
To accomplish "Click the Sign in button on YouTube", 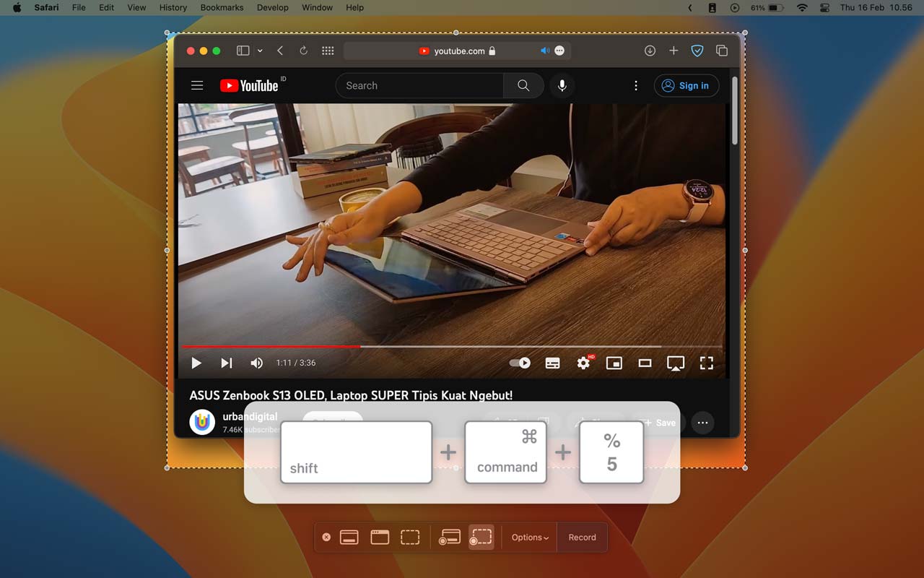I will click(686, 85).
